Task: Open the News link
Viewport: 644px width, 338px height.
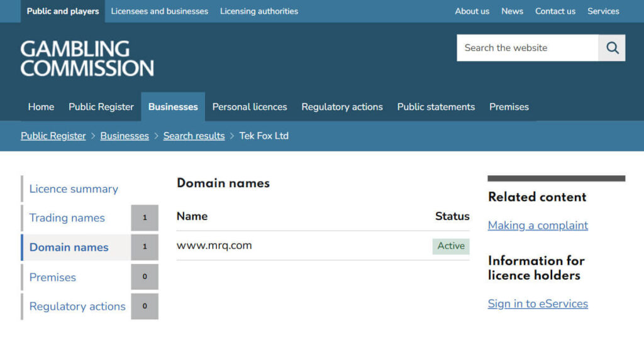Action: coord(512,11)
